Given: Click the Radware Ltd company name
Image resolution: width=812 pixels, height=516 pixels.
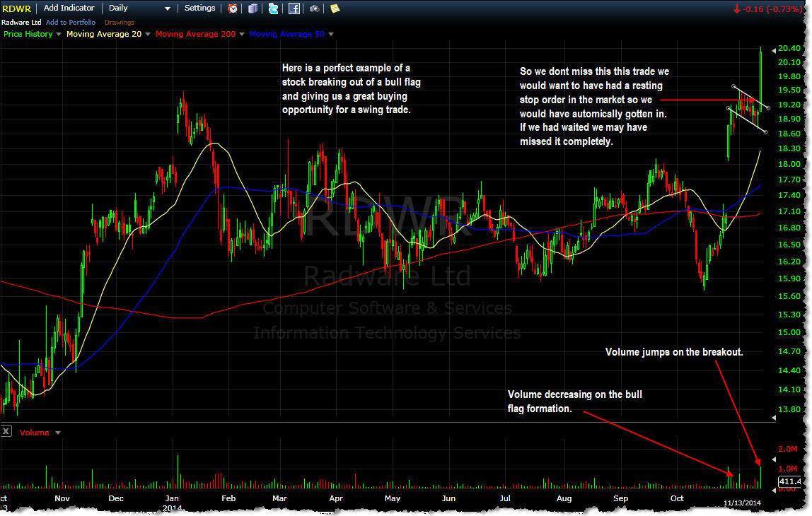Looking at the screenshot, I should pos(21,22).
